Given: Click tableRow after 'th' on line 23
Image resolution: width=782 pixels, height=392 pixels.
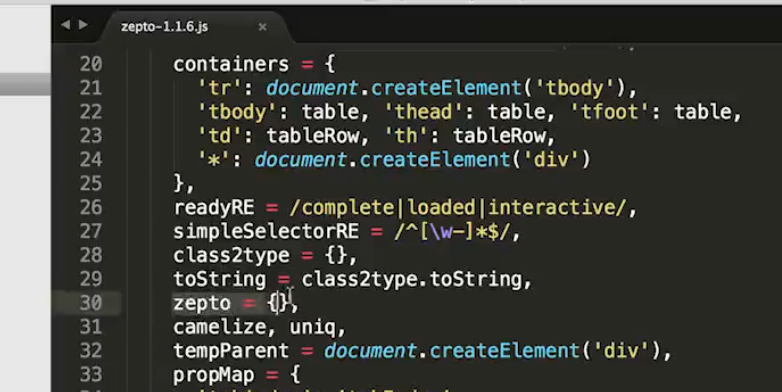Looking at the screenshot, I should [499, 136].
